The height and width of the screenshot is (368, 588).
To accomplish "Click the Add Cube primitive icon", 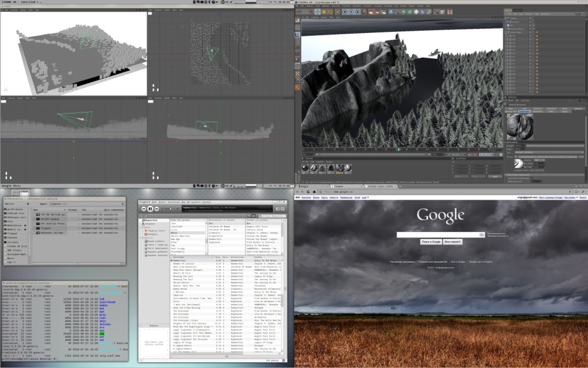I will point(391,12).
